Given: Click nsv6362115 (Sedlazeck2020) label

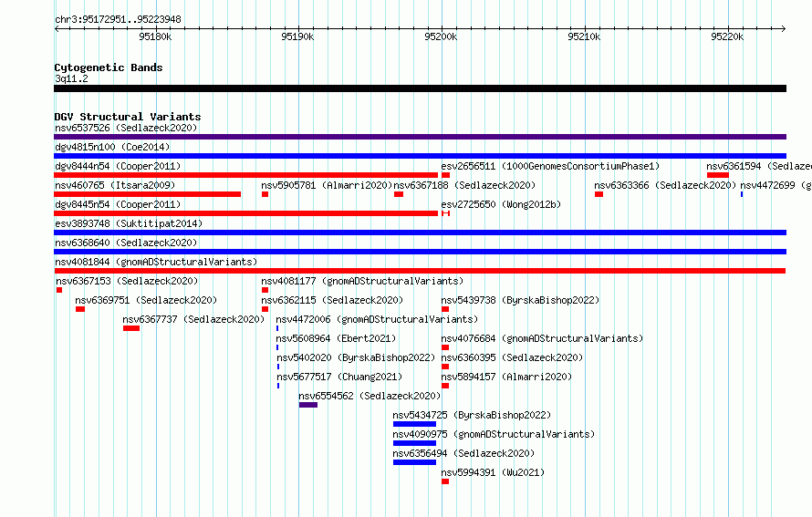Looking at the screenshot, I should pos(332,300).
